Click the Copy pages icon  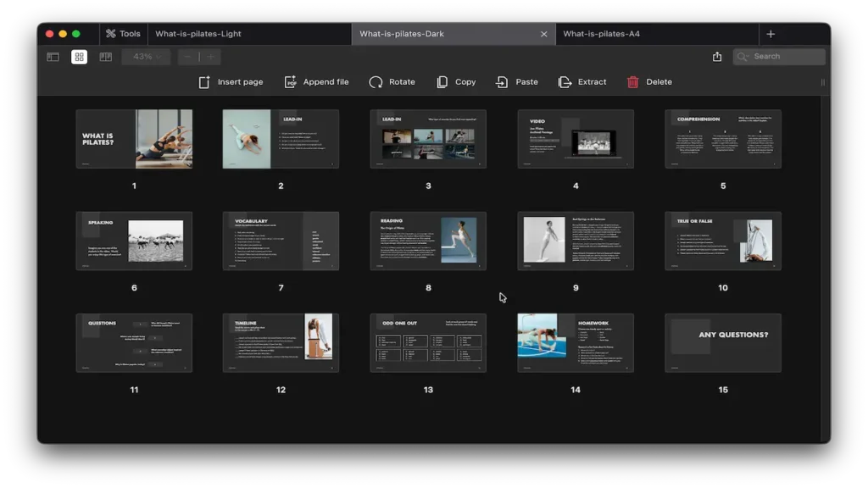[442, 82]
